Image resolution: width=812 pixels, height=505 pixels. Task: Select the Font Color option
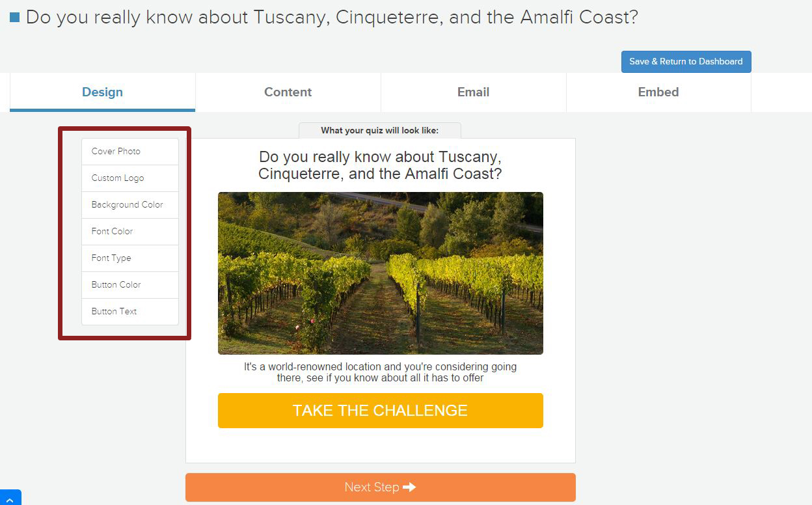[130, 231]
